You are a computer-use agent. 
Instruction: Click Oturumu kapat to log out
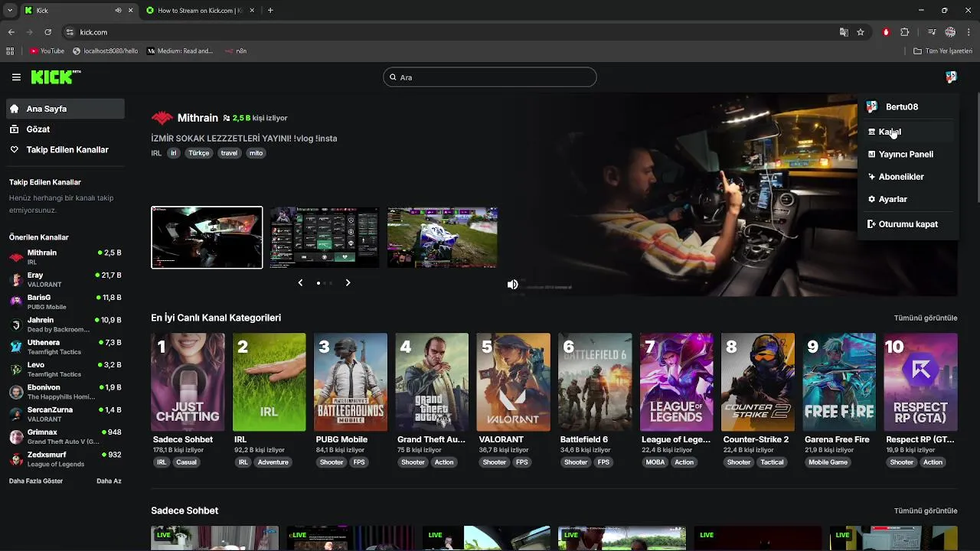click(x=909, y=224)
